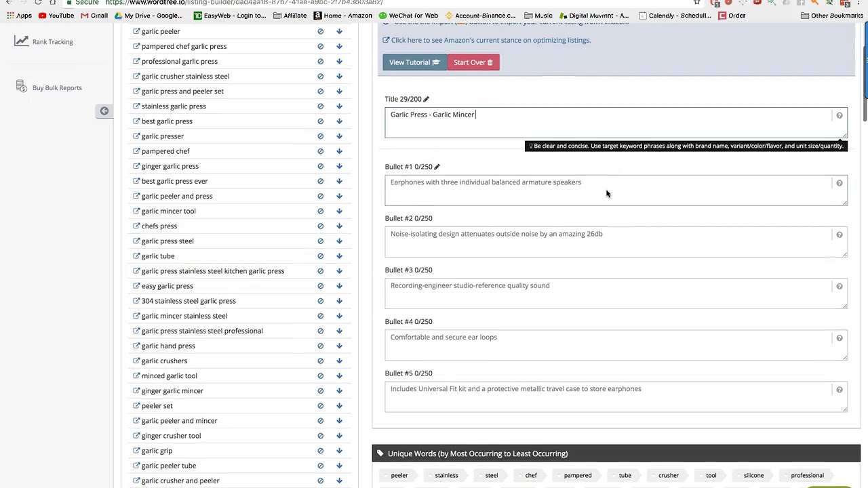Click the ban icon for garlic tube
The image size is (868, 488).
(x=321, y=256)
